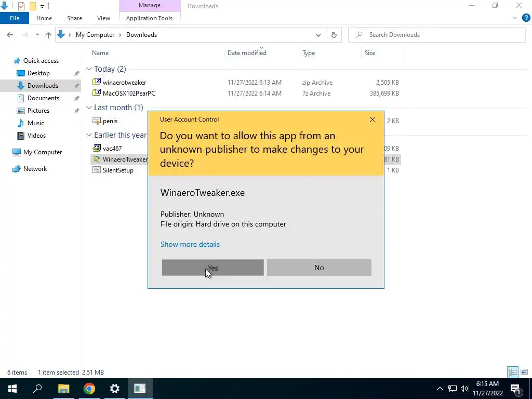Open Videos in navigation pane

pos(36,136)
